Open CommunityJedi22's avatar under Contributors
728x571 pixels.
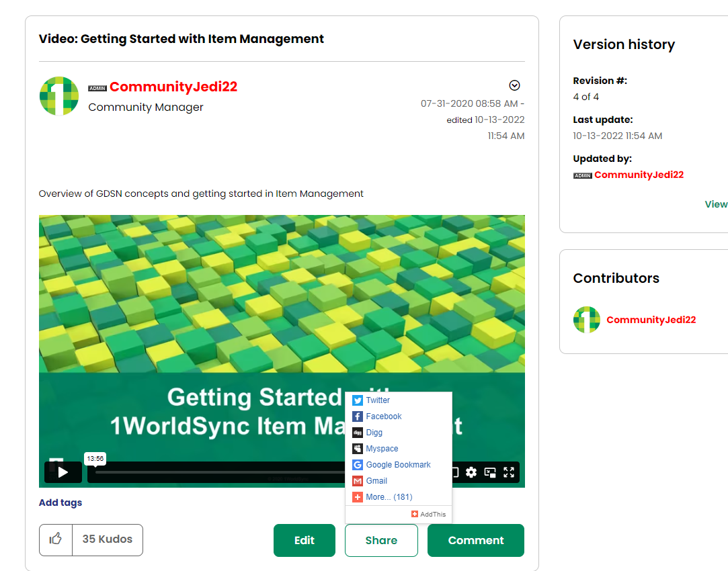pos(586,320)
